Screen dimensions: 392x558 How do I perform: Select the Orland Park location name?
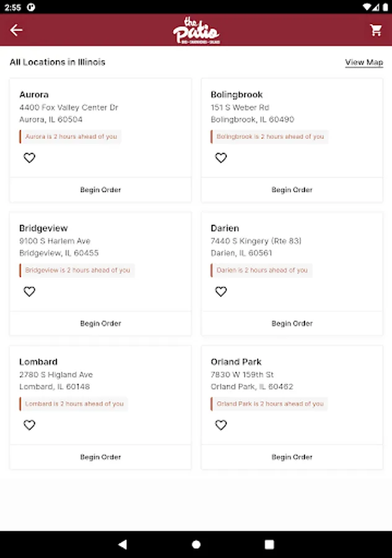click(x=236, y=362)
